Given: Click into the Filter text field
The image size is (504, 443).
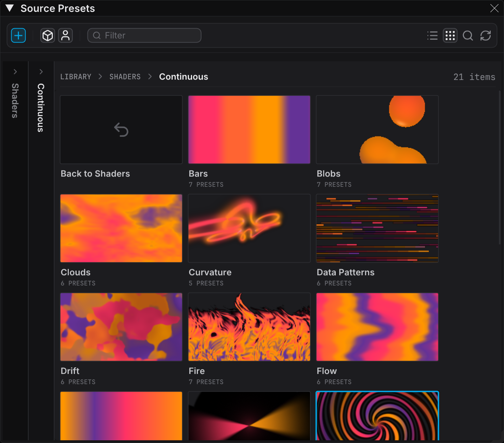Looking at the screenshot, I should point(144,35).
